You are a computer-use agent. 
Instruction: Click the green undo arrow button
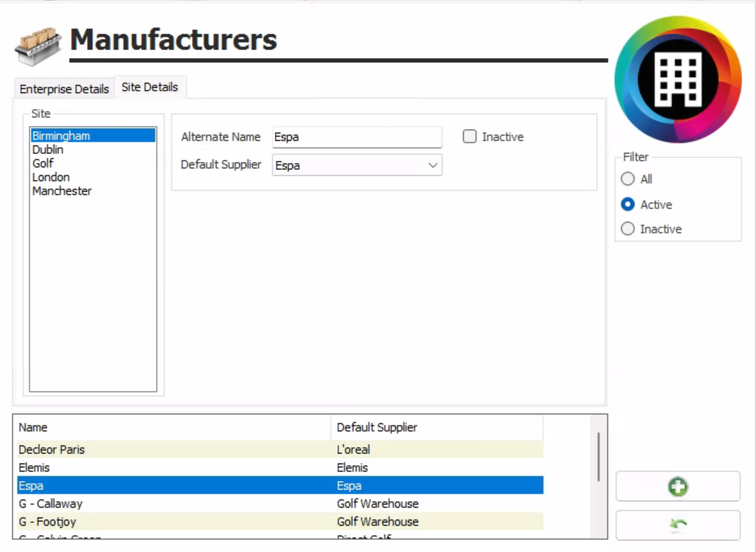[678, 525]
